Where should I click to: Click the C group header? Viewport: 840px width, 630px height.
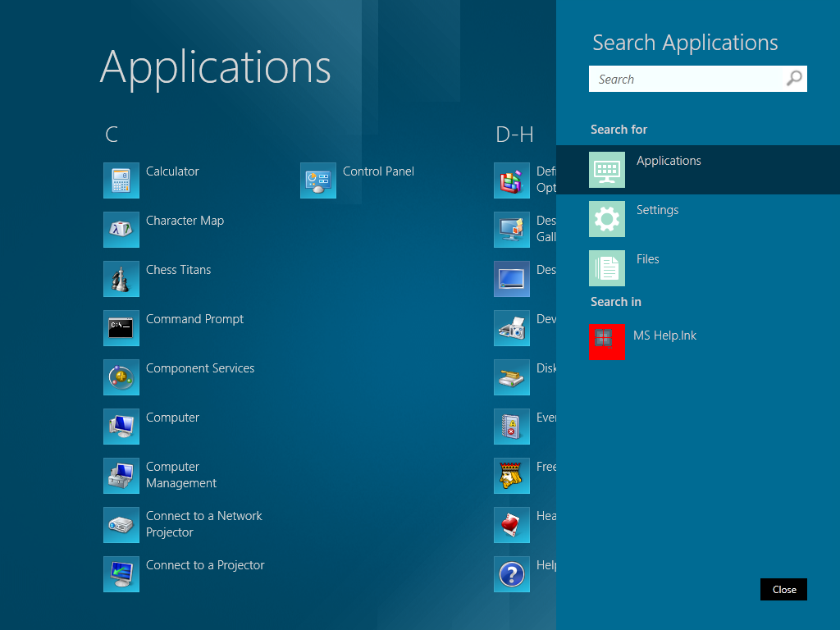point(112,135)
